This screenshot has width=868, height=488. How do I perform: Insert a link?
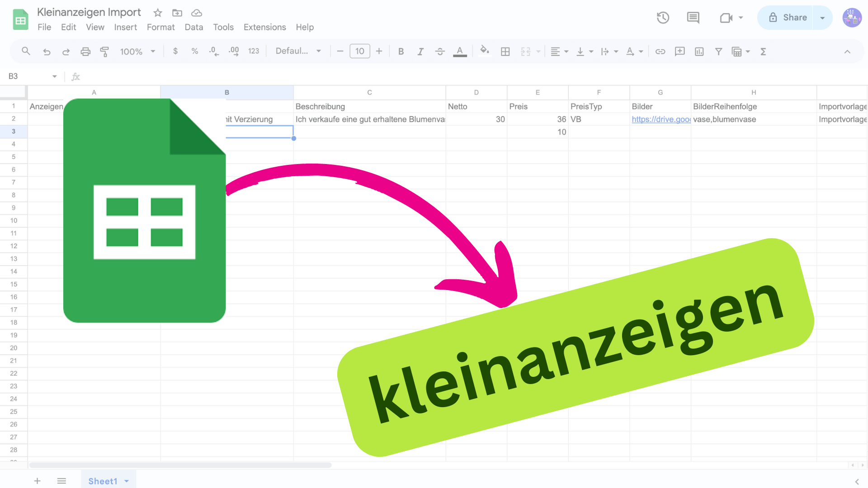(660, 52)
